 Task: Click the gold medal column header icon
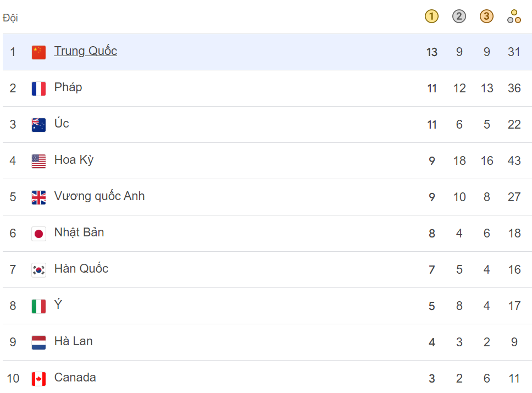click(x=431, y=16)
